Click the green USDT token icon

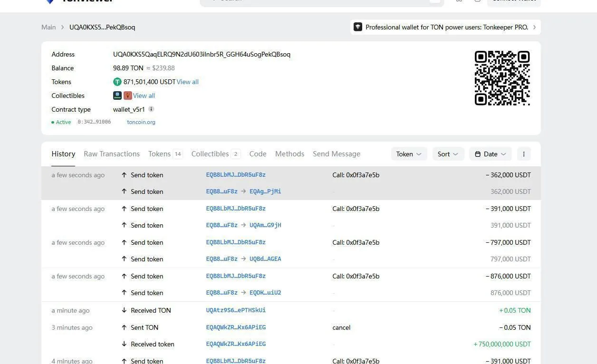117,82
